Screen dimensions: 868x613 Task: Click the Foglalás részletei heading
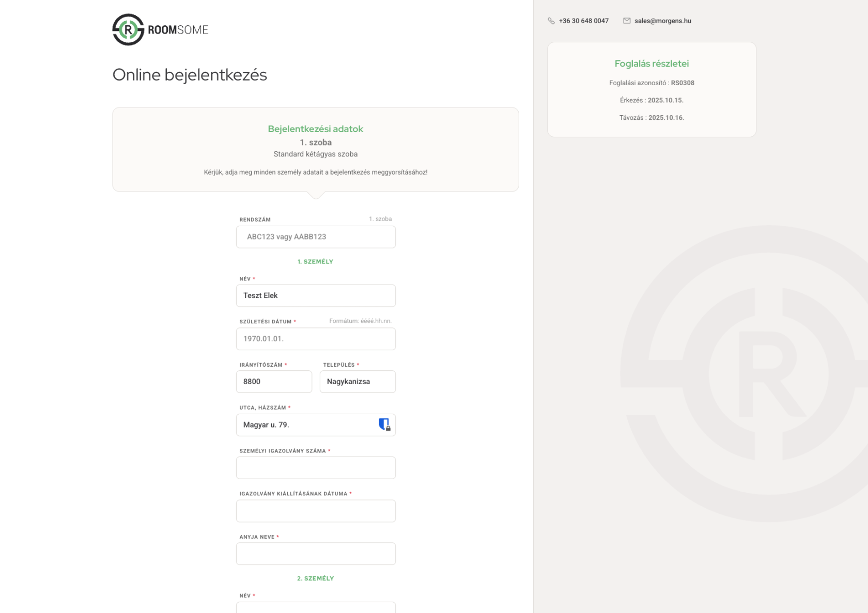(652, 64)
